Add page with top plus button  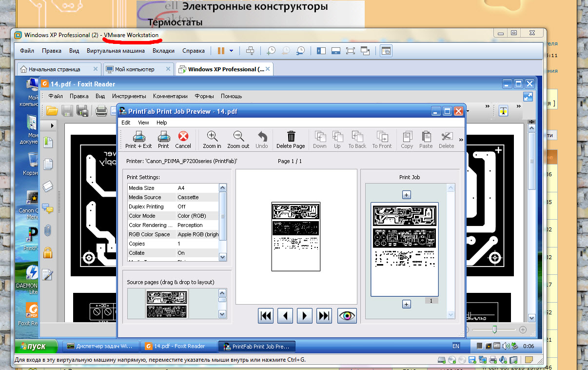pyautogui.click(x=407, y=195)
